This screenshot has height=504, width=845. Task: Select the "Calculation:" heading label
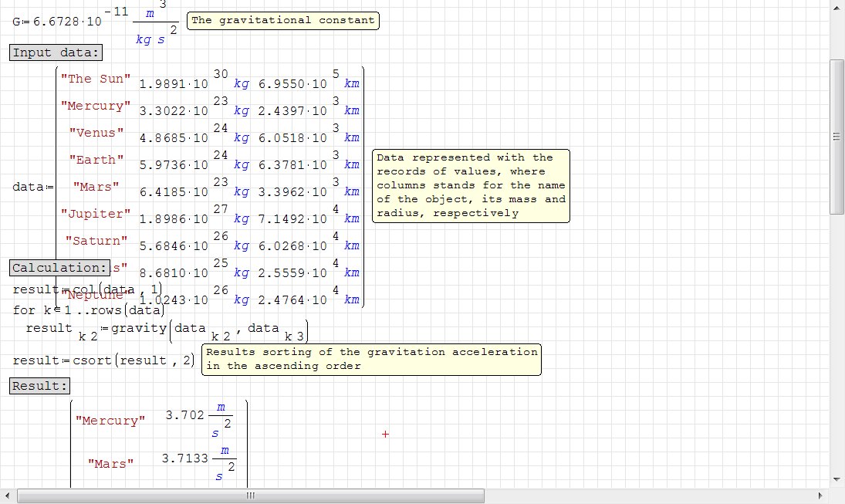[x=59, y=268]
